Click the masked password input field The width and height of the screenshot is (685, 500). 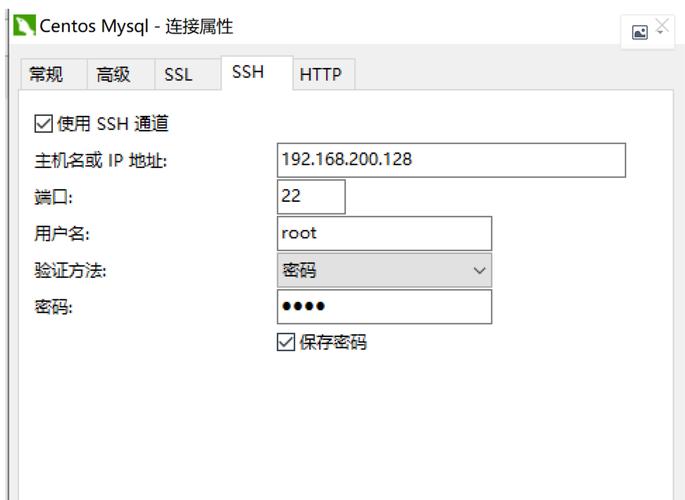[x=384, y=307]
